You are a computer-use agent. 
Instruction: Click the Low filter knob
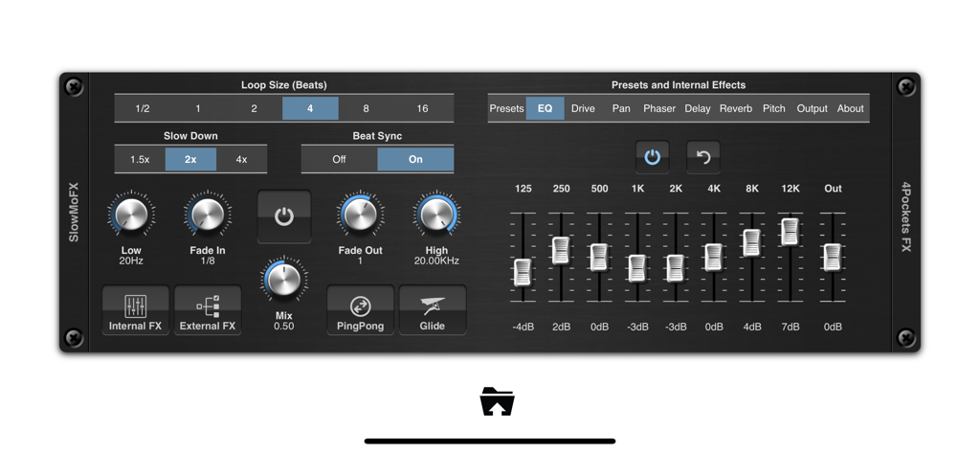point(131,215)
